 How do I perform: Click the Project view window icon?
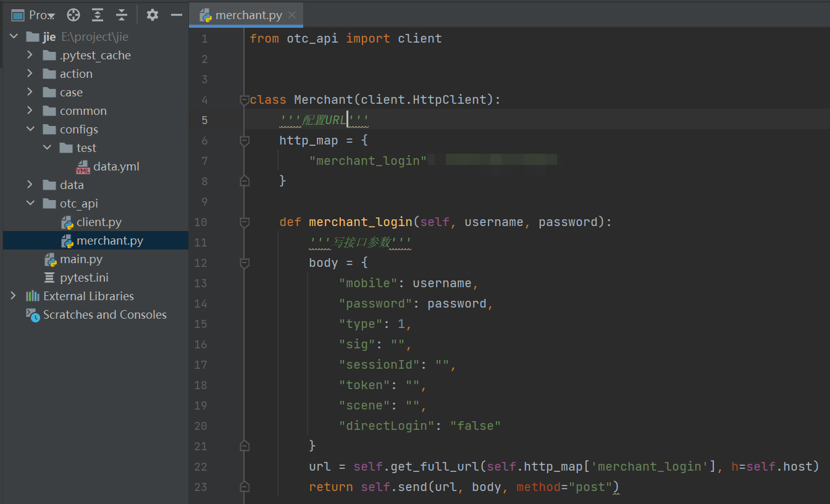point(18,15)
